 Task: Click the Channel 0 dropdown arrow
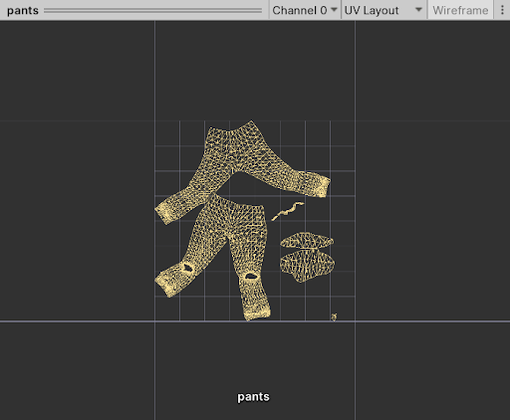pyautogui.click(x=334, y=10)
